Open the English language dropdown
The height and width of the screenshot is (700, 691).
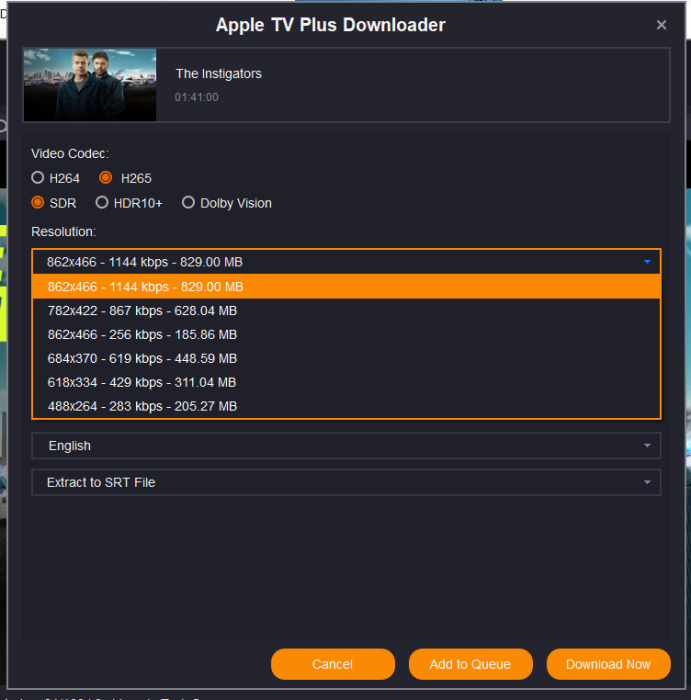click(346, 446)
